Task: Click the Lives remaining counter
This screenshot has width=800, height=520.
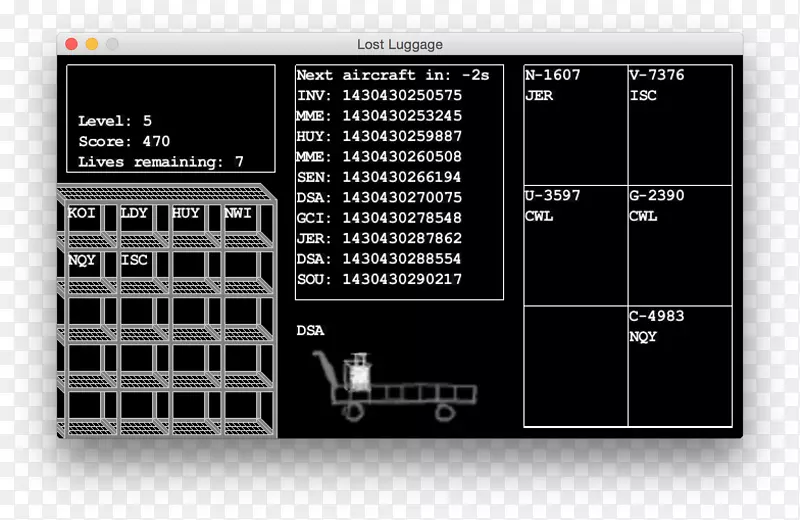Action: point(161,162)
